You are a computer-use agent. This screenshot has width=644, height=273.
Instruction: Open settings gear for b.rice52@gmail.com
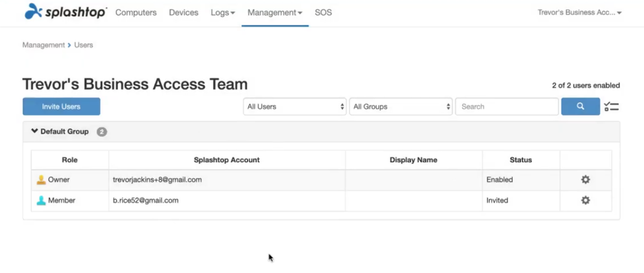pos(586,200)
